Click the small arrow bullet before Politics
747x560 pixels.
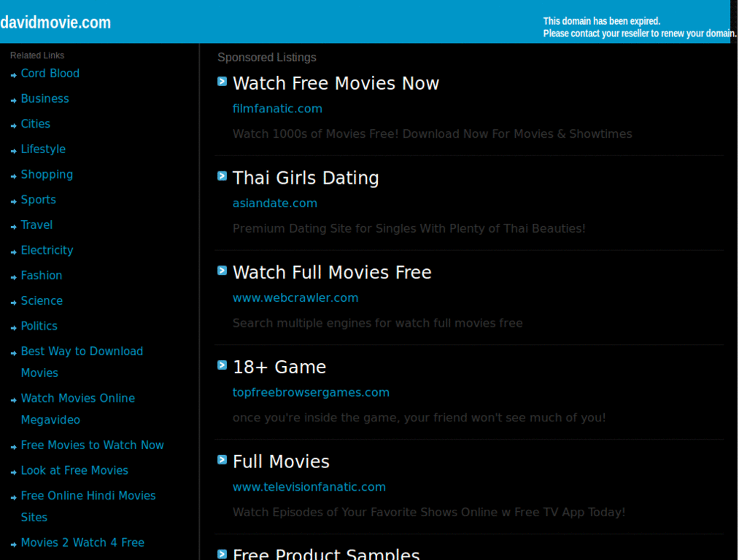(13, 327)
